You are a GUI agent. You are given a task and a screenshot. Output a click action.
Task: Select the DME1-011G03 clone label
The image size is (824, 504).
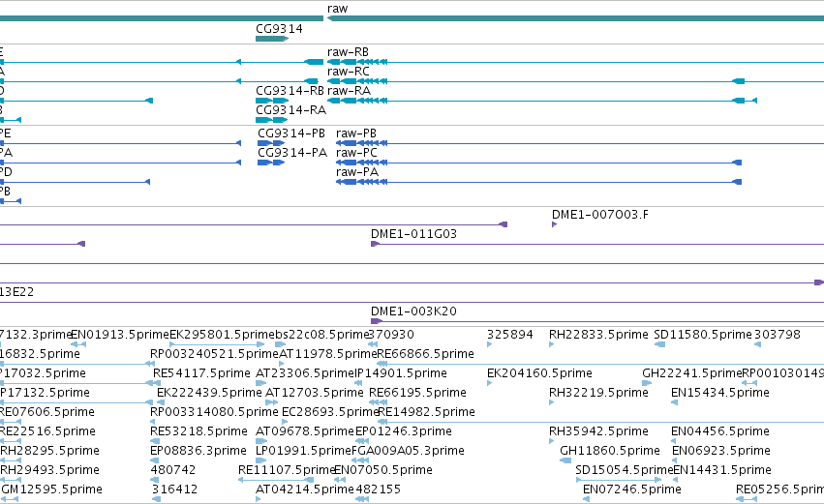(x=414, y=234)
